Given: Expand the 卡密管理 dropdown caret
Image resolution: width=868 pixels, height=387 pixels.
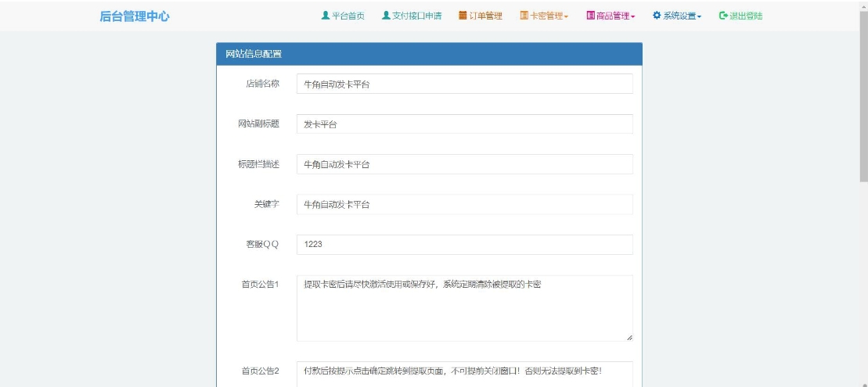Looking at the screenshot, I should pyautogui.click(x=567, y=17).
